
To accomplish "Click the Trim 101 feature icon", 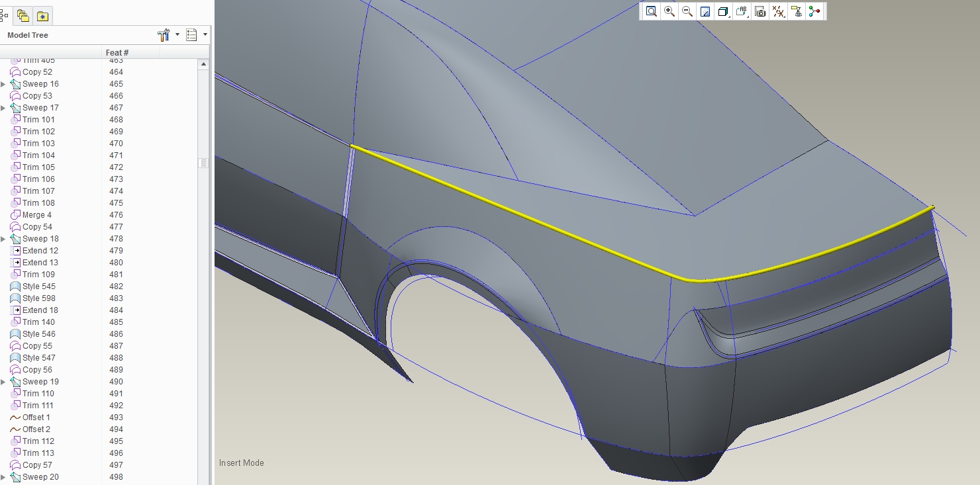I will pos(15,120).
